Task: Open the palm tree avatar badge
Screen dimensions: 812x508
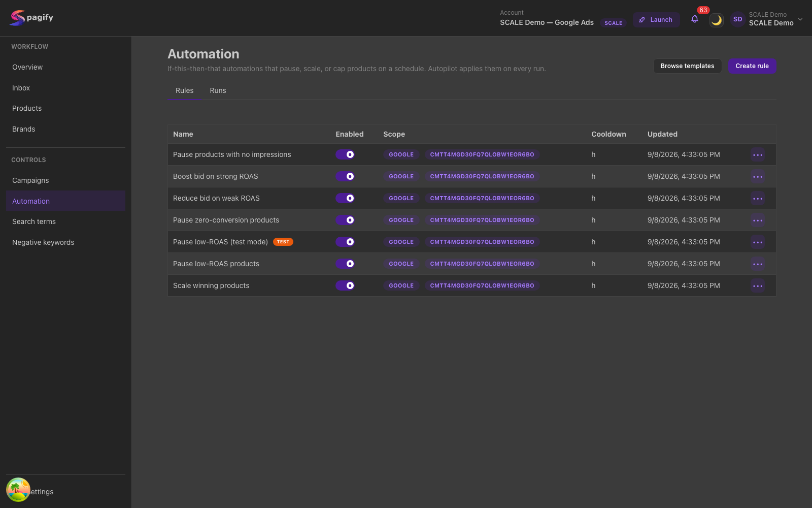Action: click(18, 490)
